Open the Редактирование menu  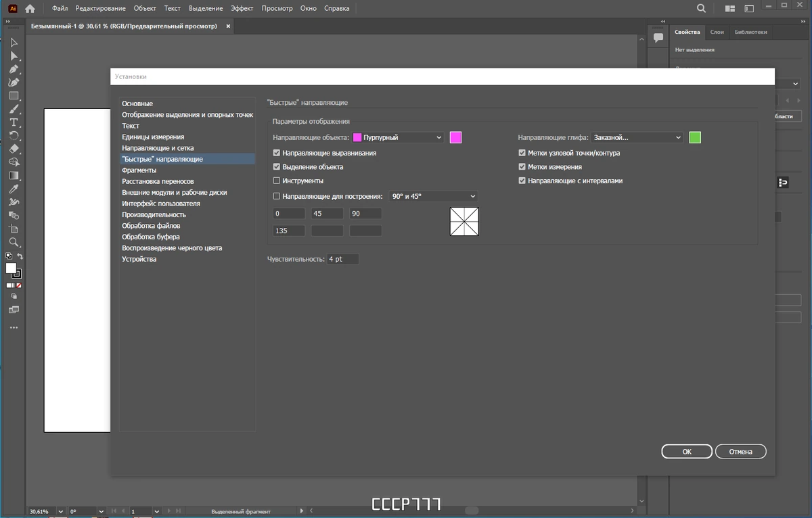click(100, 8)
